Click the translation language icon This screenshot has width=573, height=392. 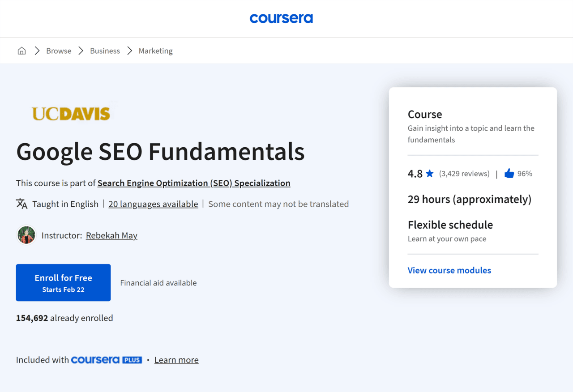coord(21,204)
